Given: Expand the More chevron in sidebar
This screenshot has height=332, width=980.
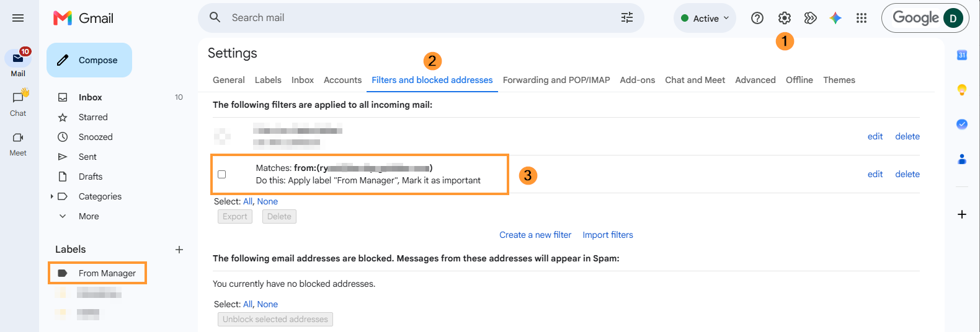Looking at the screenshot, I should pyautogui.click(x=63, y=216).
